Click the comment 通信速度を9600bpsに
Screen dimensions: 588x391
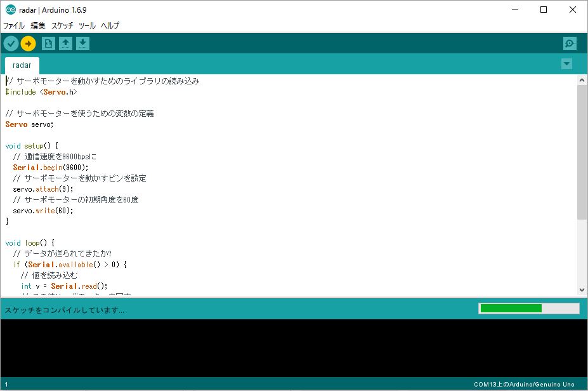click(55, 157)
